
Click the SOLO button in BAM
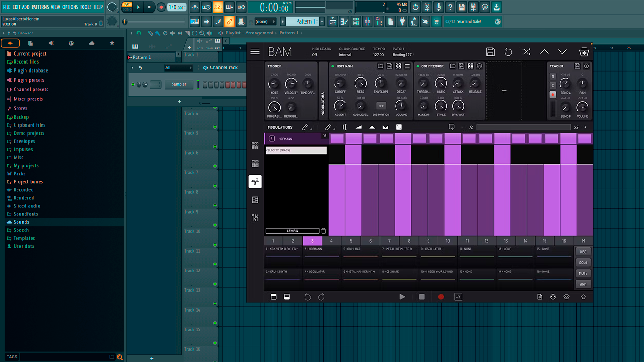point(583,263)
